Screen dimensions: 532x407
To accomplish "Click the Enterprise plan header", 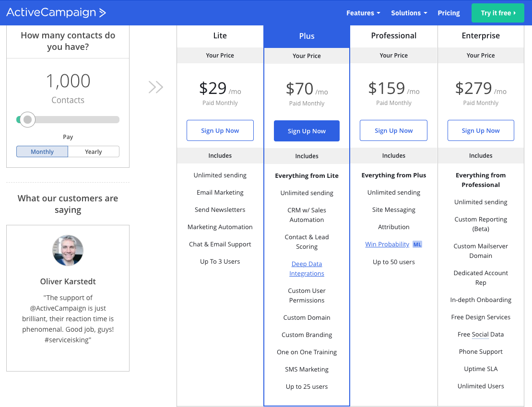I will [480, 35].
